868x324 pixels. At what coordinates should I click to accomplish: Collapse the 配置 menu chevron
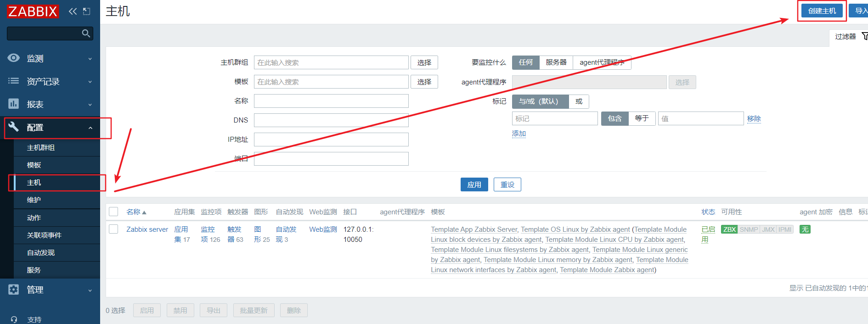(90, 128)
